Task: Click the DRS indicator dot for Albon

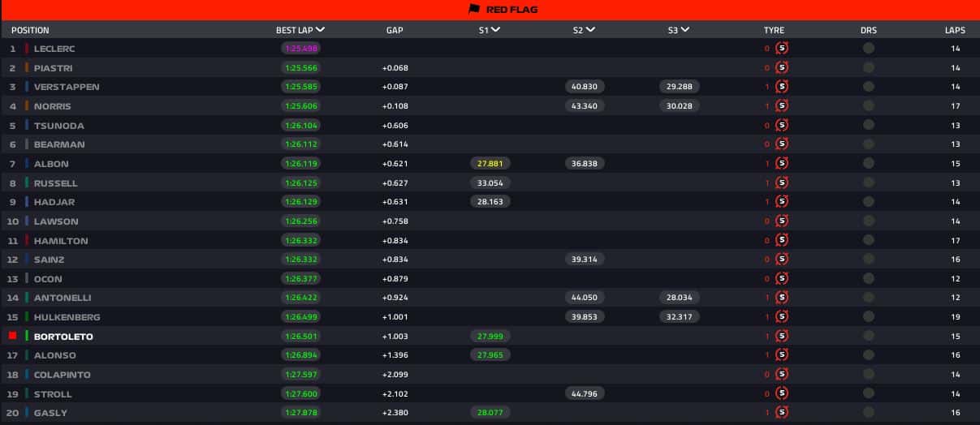Action: (869, 163)
